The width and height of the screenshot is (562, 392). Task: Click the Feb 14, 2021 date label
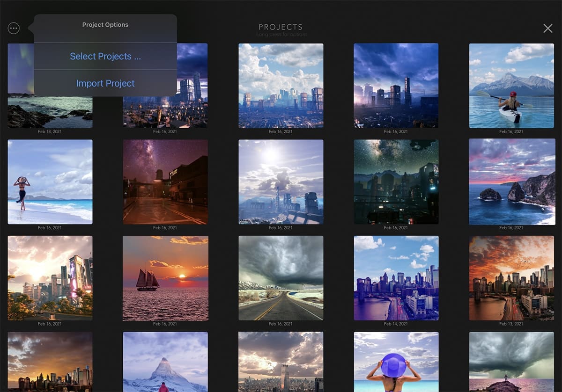tap(396, 324)
